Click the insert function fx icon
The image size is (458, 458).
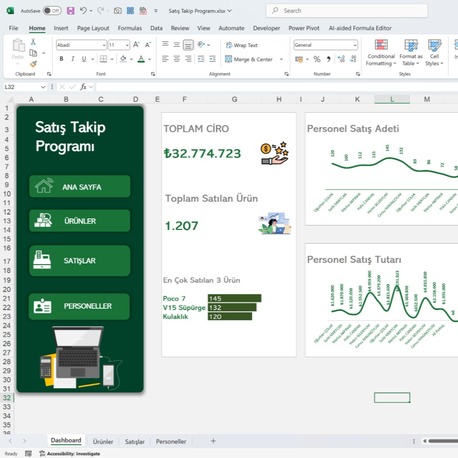tap(83, 87)
